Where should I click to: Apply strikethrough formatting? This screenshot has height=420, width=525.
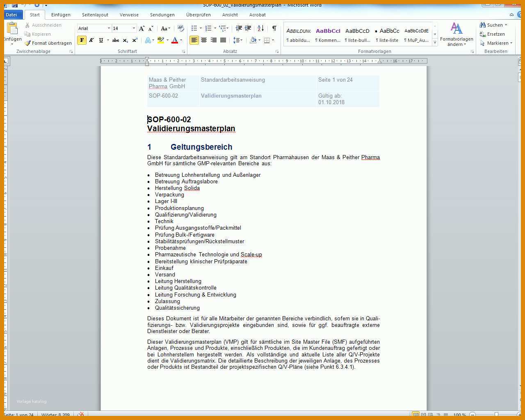[116, 40]
